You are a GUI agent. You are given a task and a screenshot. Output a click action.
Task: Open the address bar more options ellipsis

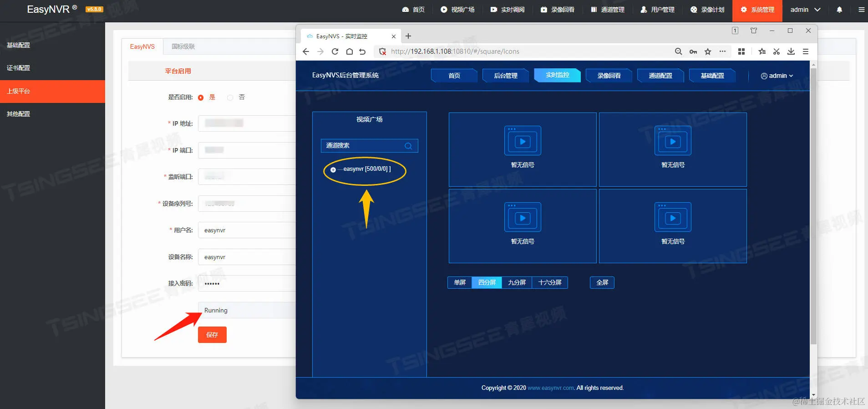(722, 51)
